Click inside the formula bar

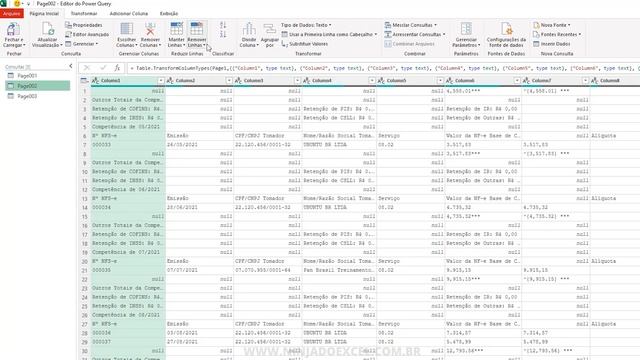click(383, 68)
